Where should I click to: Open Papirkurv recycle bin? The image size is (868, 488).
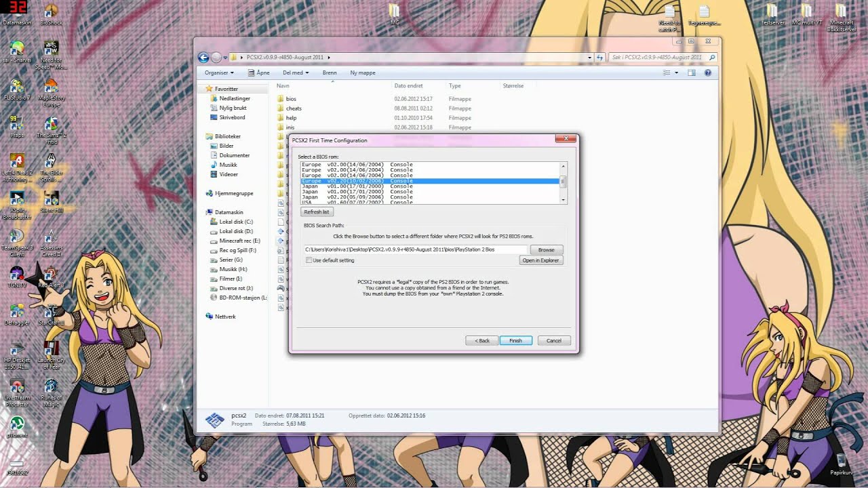(841, 464)
